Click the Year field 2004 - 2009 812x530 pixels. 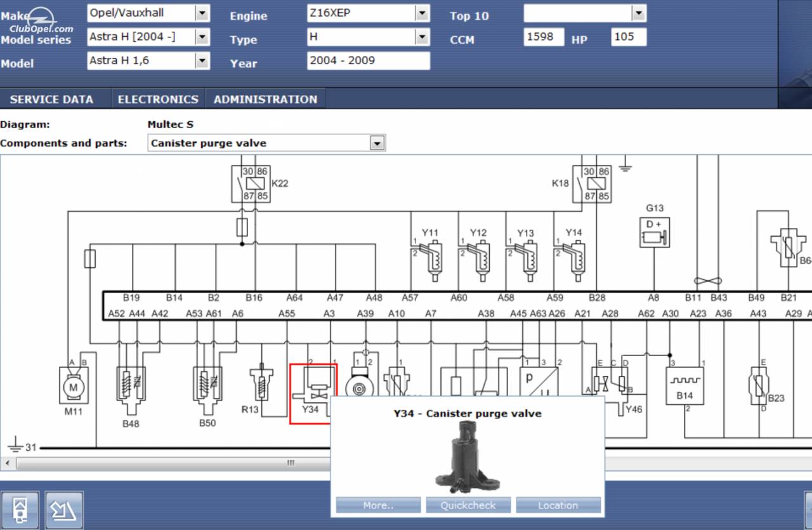[368, 61]
